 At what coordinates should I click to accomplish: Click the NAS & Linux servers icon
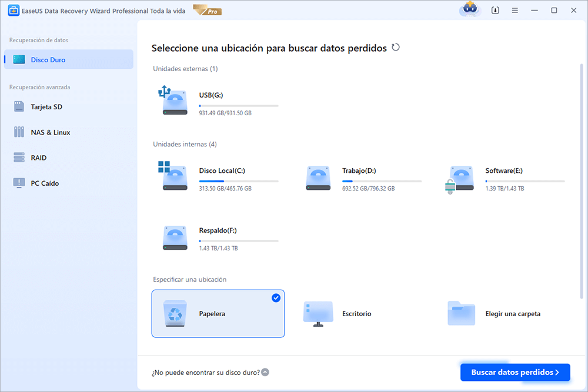tap(19, 132)
